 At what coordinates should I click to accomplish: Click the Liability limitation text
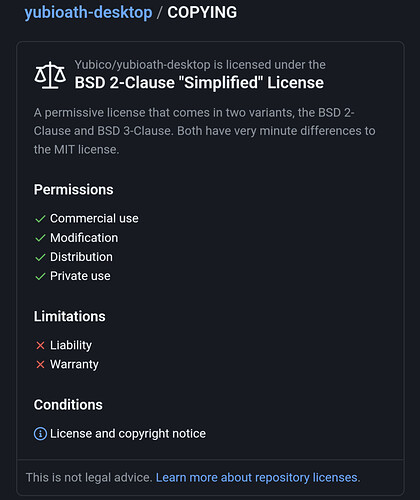pyautogui.click(x=71, y=345)
